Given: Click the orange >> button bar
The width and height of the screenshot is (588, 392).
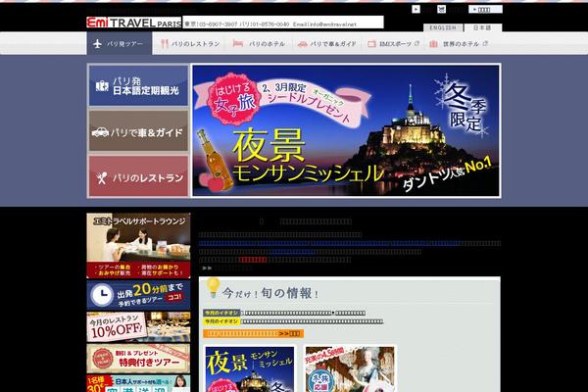Looking at the screenshot, I should (x=253, y=333).
